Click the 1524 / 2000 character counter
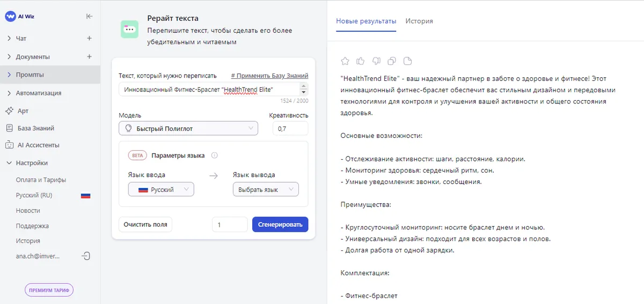Image resolution: width=644 pixels, height=304 pixels. [294, 101]
